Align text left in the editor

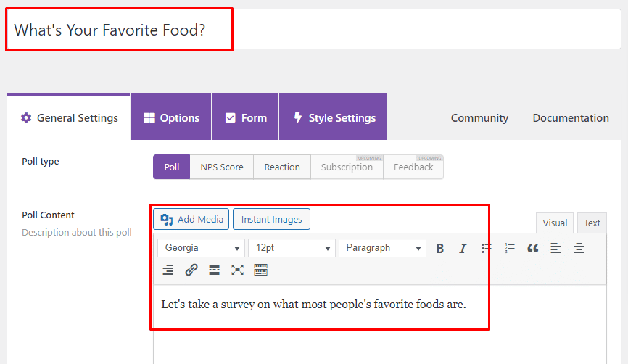coord(556,248)
